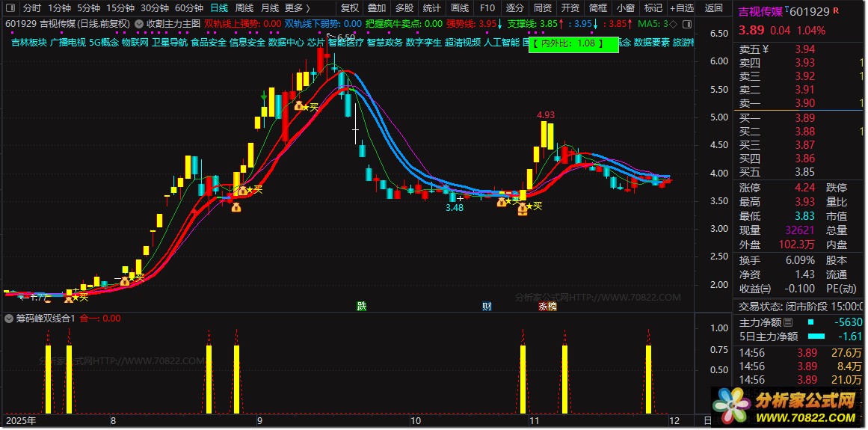
Task: Click the 交易状态 闭市阶段 status line
Action: 801,306
